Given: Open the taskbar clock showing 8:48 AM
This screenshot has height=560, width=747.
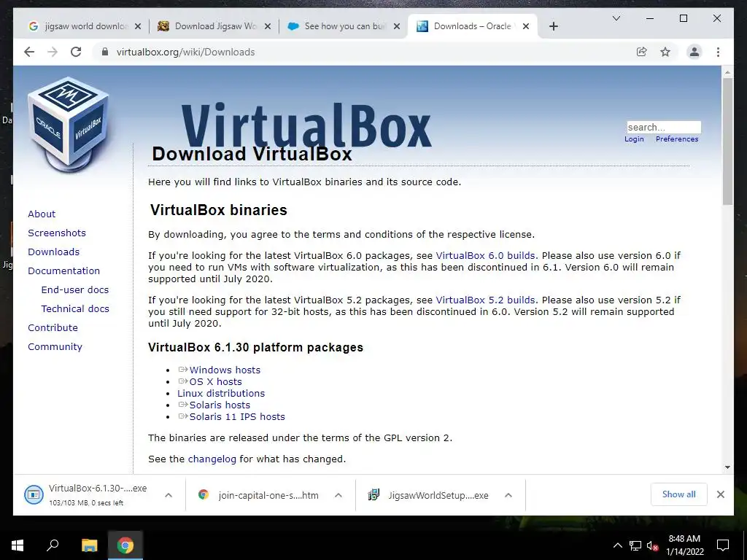Looking at the screenshot, I should point(684,545).
